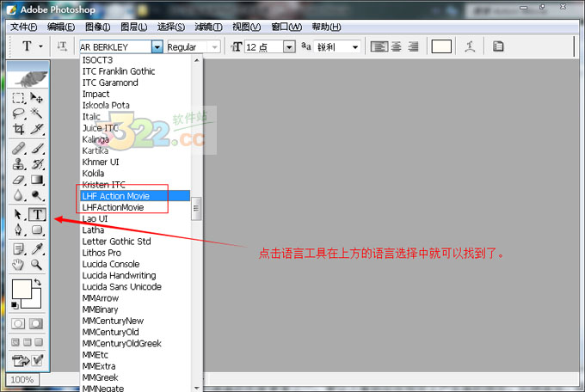Open the 滤镜(T) menu

[x=208, y=27]
